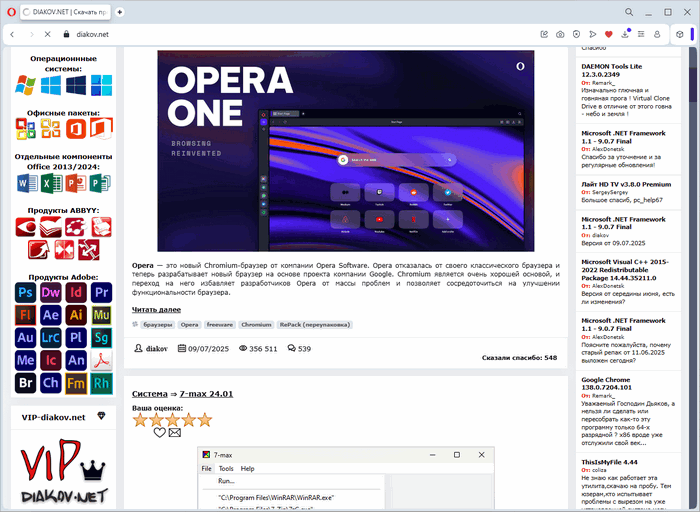Open the PowerPoint component icon
700x512 pixels.
click(x=76, y=183)
